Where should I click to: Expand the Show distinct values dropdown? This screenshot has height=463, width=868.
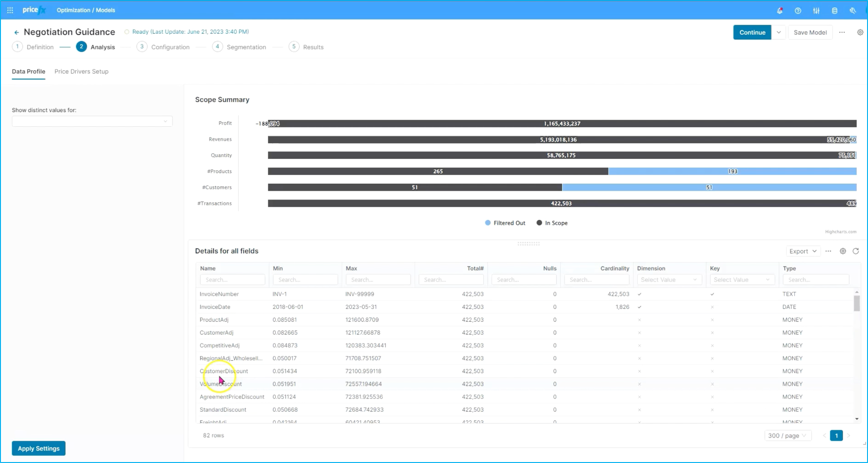coord(92,121)
